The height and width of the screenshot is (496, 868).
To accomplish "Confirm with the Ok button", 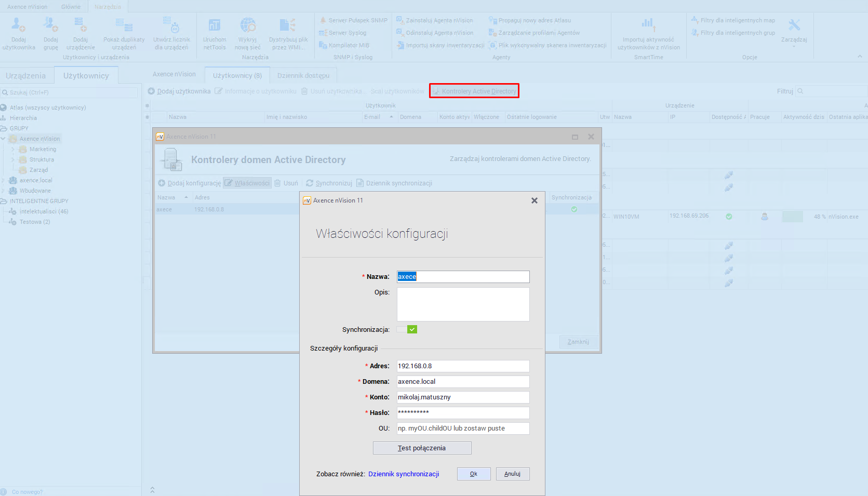I will pyautogui.click(x=473, y=474).
